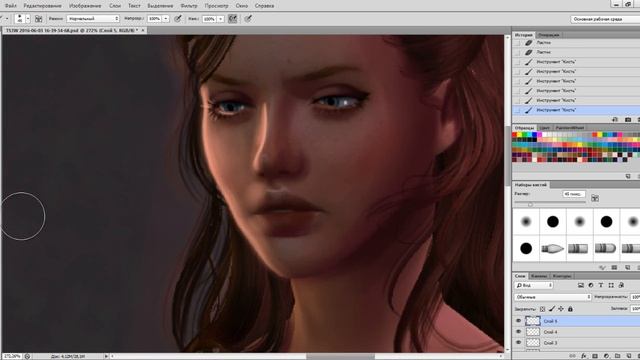The image size is (640, 360).
Task: Create new layer group folder icon
Action: [617, 356]
